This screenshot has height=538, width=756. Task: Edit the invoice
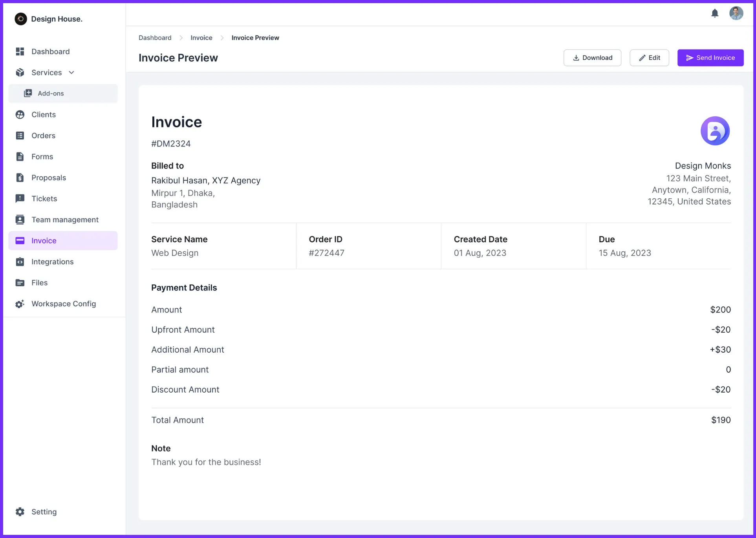[x=649, y=58]
